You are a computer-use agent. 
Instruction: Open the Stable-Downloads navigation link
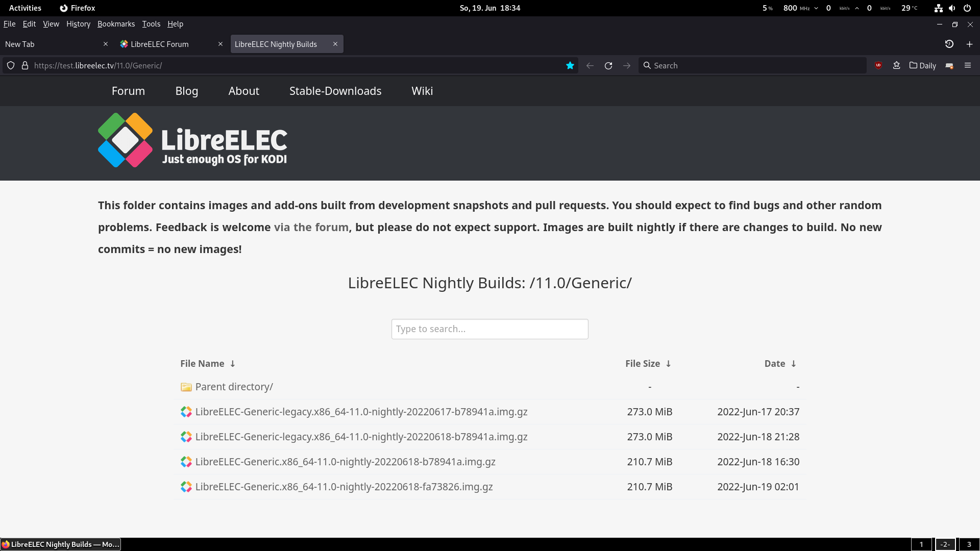tap(335, 91)
